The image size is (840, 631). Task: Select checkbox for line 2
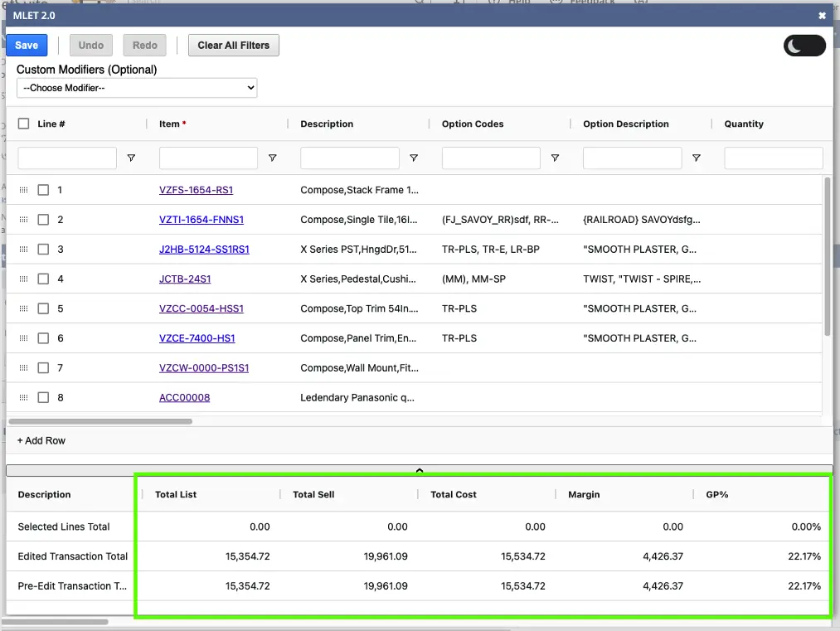(43, 220)
